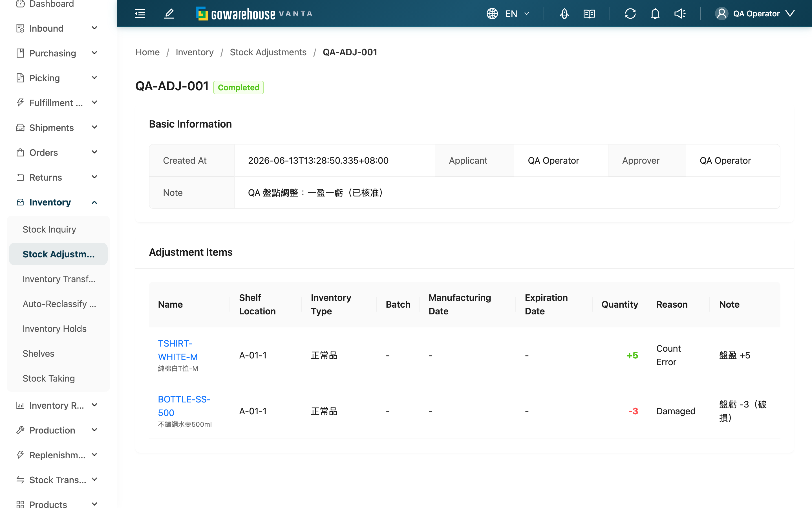Click the Dashboard sidebar label
The image size is (812, 508).
52,4
